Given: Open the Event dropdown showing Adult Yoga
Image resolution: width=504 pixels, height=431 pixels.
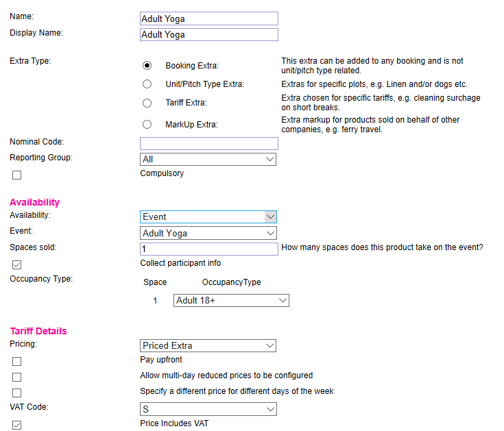Looking at the screenshot, I should (x=208, y=233).
